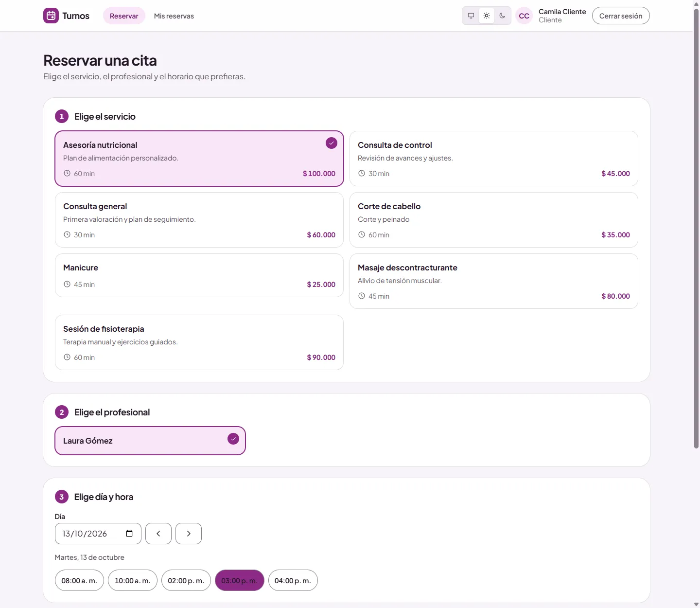700x608 pixels.
Task: Choose the 10:00 a. m. time slot
Action: pyautogui.click(x=133, y=580)
